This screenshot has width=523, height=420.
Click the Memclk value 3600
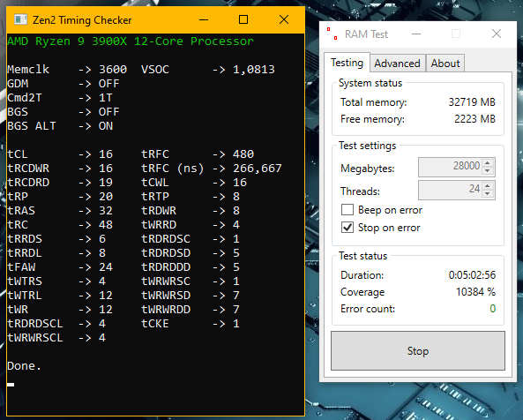(113, 70)
